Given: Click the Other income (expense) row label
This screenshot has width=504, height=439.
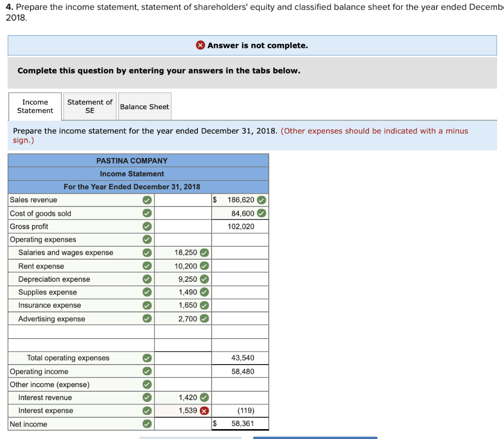Looking at the screenshot, I should pyautogui.click(x=50, y=384).
